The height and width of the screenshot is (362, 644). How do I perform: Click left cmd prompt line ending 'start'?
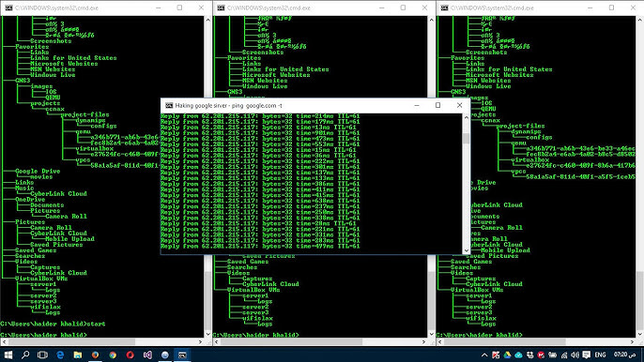point(53,324)
